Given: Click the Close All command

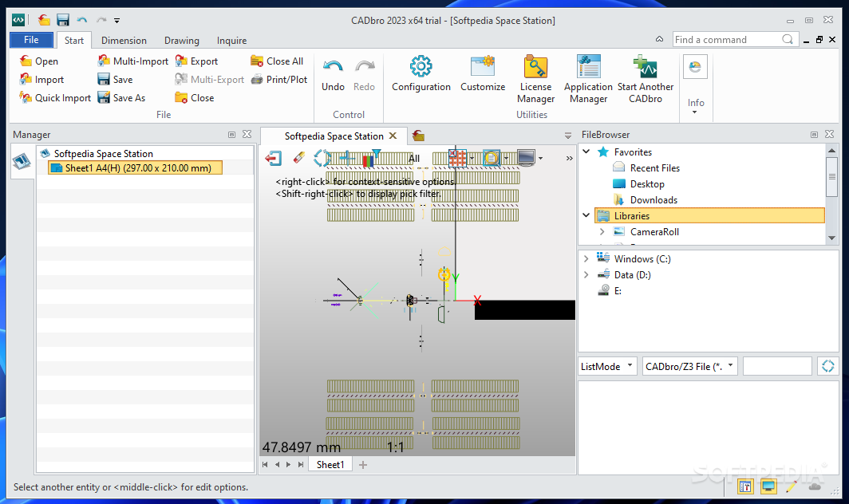Looking at the screenshot, I should click(277, 61).
